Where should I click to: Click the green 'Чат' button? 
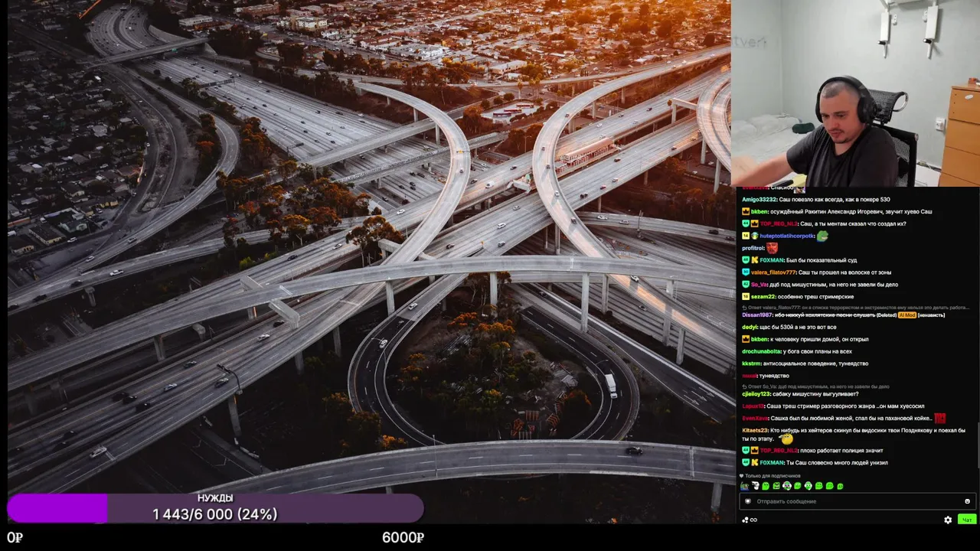(x=967, y=520)
